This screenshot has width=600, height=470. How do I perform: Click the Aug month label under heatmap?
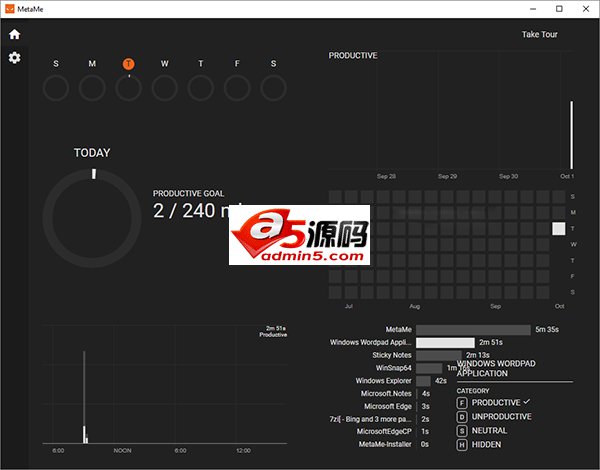[414, 306]
